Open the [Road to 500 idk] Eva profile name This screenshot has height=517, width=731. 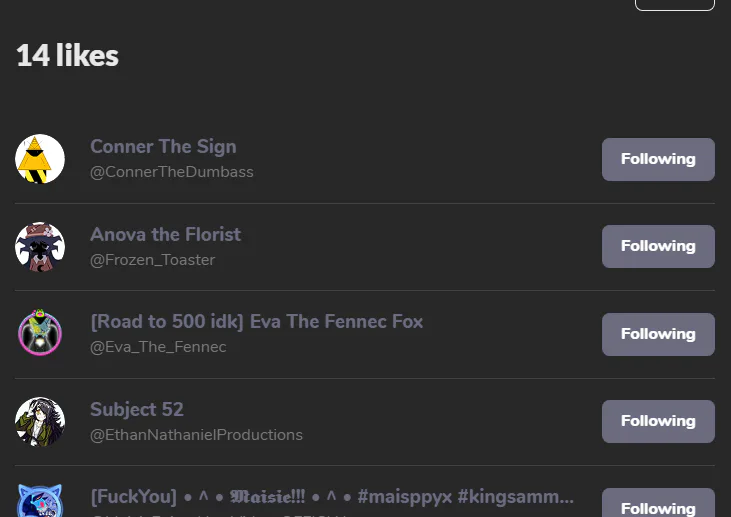(x=256, y=322)
